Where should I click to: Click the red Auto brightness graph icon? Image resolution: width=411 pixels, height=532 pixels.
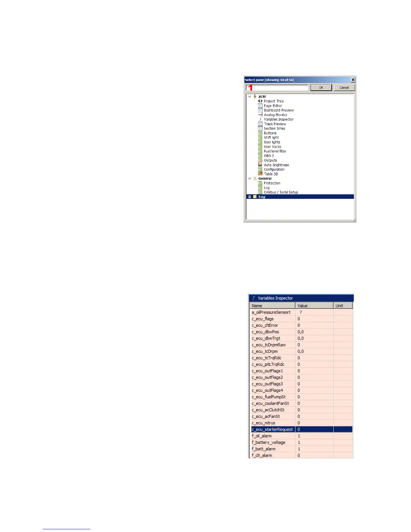click(x=260, y=165)
